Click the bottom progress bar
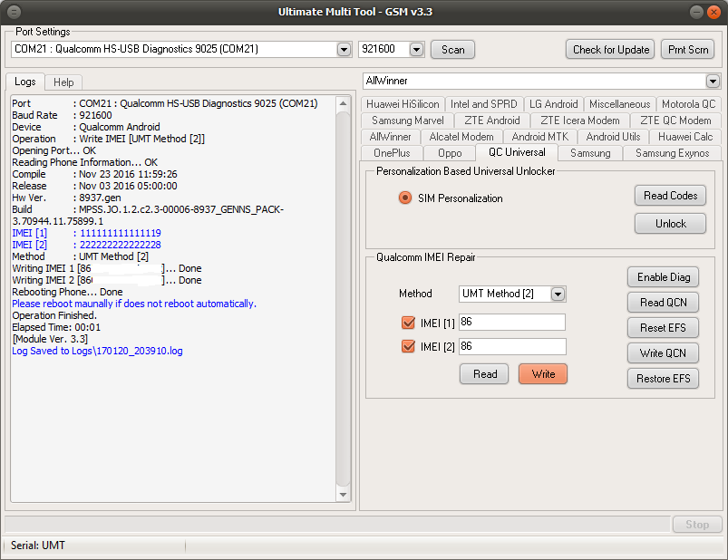 337,525
